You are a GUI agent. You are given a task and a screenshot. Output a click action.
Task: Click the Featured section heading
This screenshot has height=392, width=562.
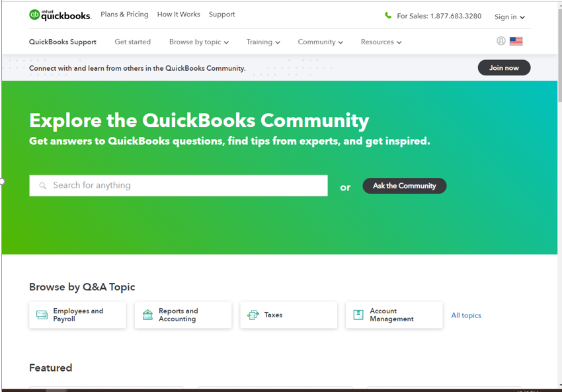tap(50, 368)
